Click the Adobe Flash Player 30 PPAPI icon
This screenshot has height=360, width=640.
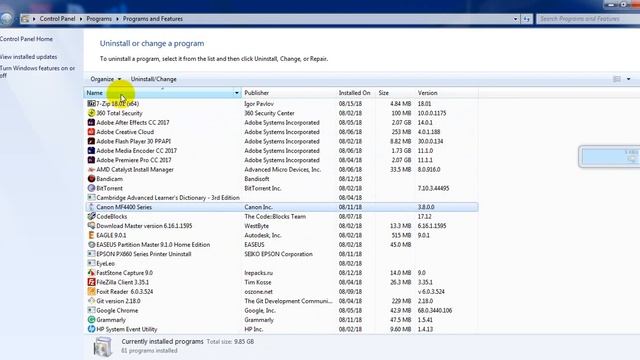click(91, 141)
